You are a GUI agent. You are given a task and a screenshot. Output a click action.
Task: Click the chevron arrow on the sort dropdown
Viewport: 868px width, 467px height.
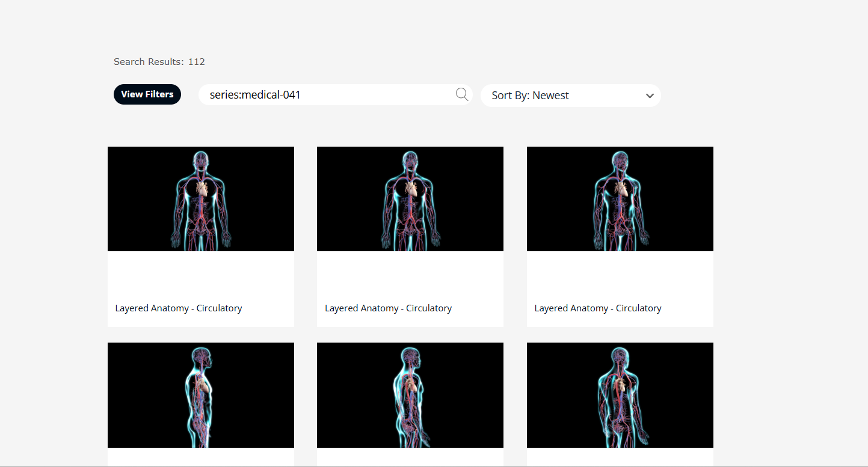tap(650, 96)
